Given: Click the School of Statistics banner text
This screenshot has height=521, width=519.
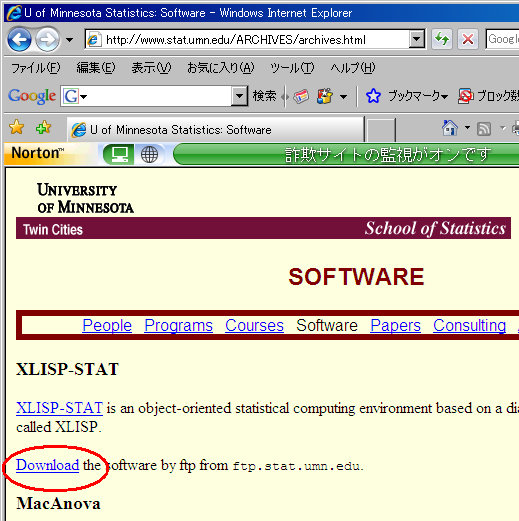Looking at the screenshot, I should pyautogui.click(x=435, y=229).
